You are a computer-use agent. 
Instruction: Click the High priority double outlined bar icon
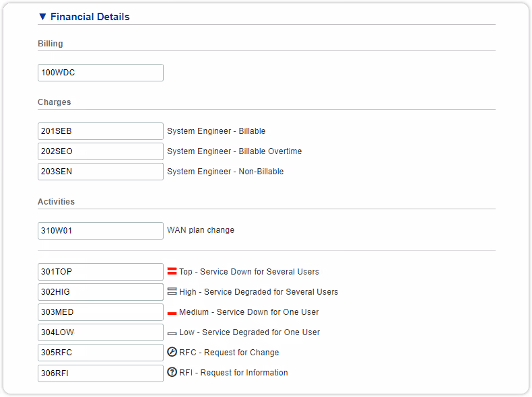[172, 291]
